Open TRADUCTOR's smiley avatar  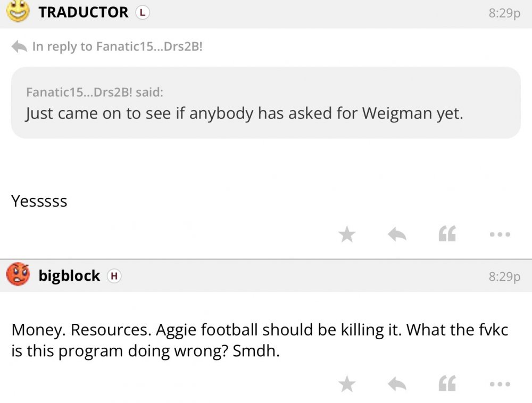(x=19, y=11)
